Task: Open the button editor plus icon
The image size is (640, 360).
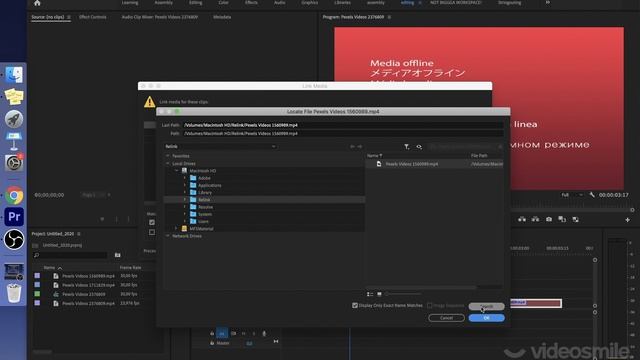Action: [627, 220]
